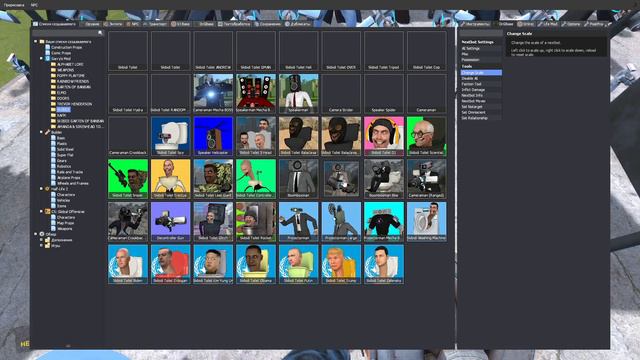
Task: Collapse the Обзор tree node
Action: click(x=36, y=234)
